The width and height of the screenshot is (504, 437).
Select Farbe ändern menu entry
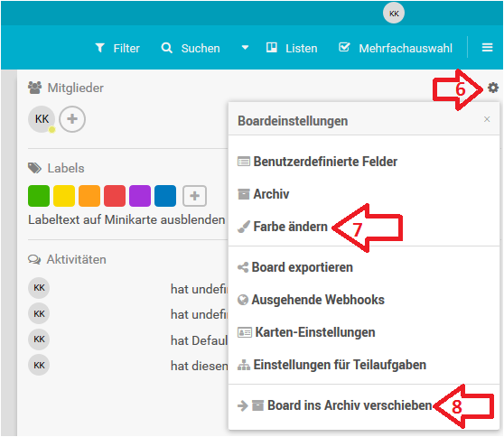[x=283, y=227]
